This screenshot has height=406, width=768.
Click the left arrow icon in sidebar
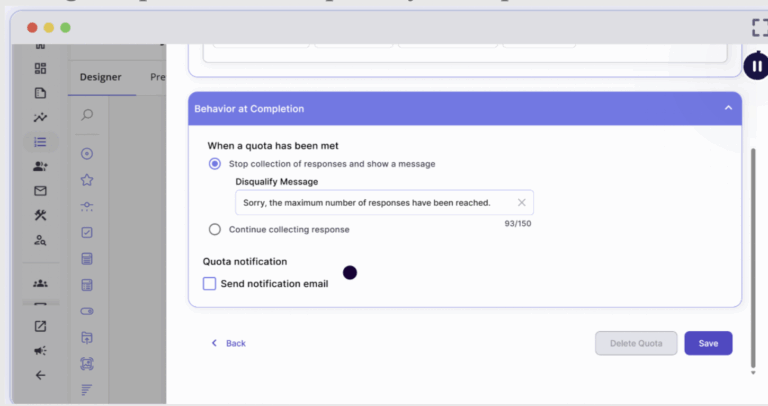click(40, 375)
